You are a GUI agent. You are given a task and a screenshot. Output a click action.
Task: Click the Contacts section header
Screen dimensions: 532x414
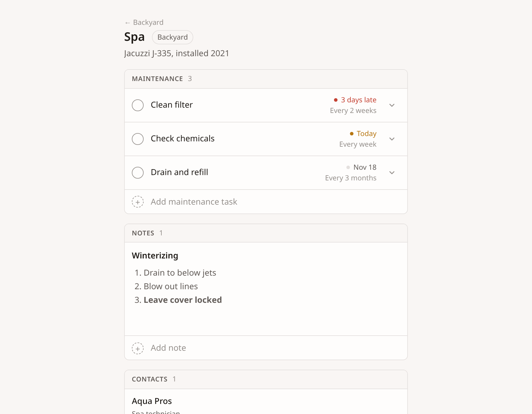(x=266, y=379)
